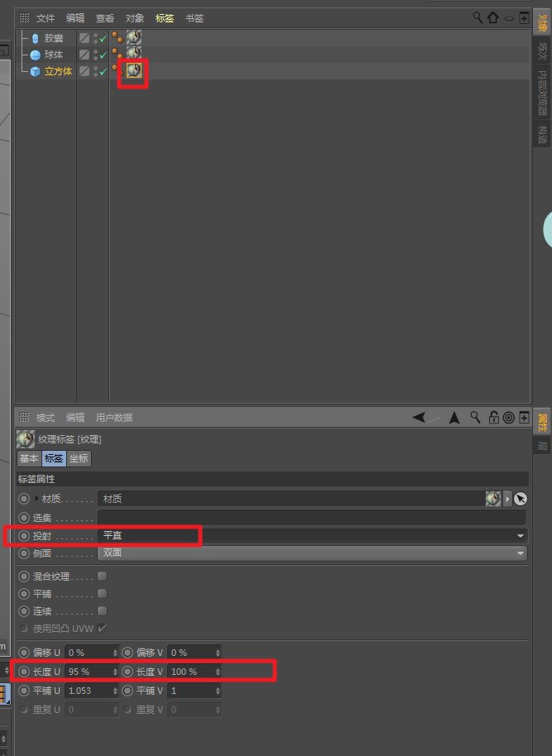
Task: Open the 编辑 menu in Object Manager
Action: tap(75, 18)
